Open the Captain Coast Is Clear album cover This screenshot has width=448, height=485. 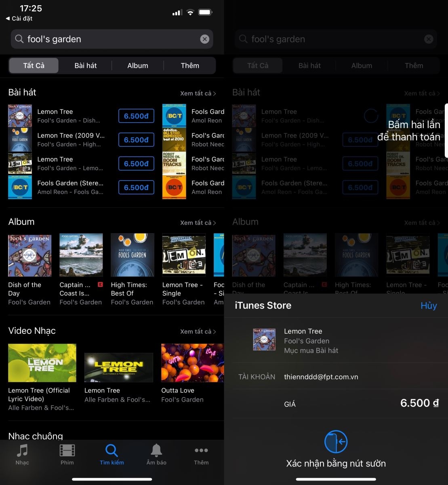(x=81, y=255)
